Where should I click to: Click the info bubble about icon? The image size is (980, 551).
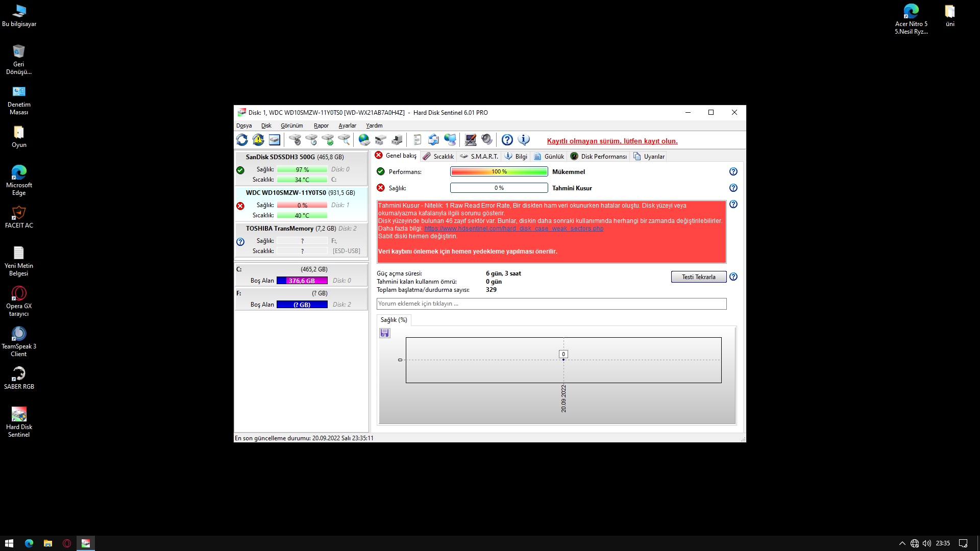pyautogui.click(x=524, y=140)
